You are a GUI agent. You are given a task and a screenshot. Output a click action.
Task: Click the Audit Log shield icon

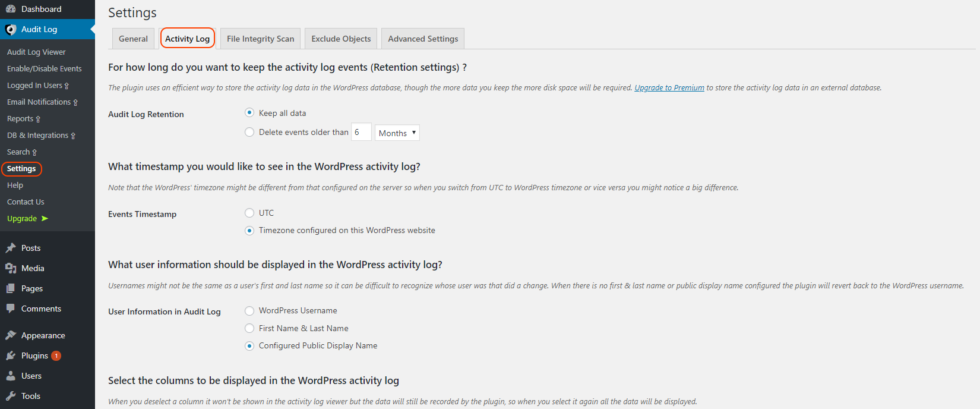pyautogui.click(x=11, y=29)
